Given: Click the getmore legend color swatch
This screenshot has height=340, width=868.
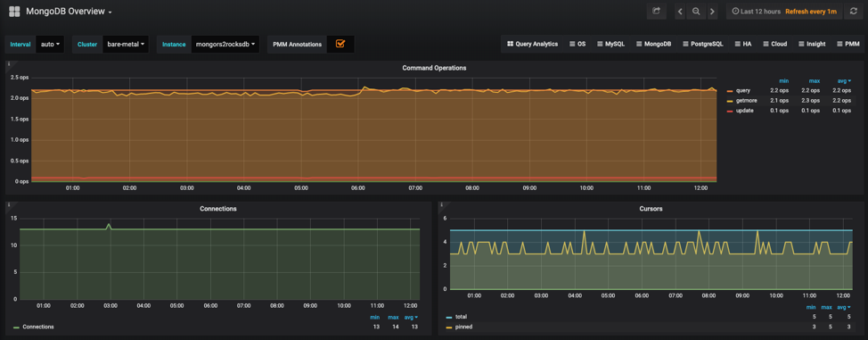Looking at the screenshot, I should [730, 100].
